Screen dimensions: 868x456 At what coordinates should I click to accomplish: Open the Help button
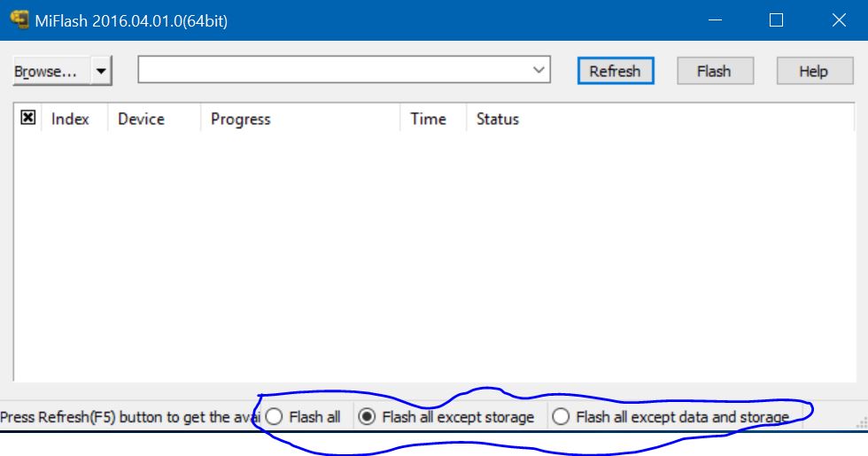814,71
